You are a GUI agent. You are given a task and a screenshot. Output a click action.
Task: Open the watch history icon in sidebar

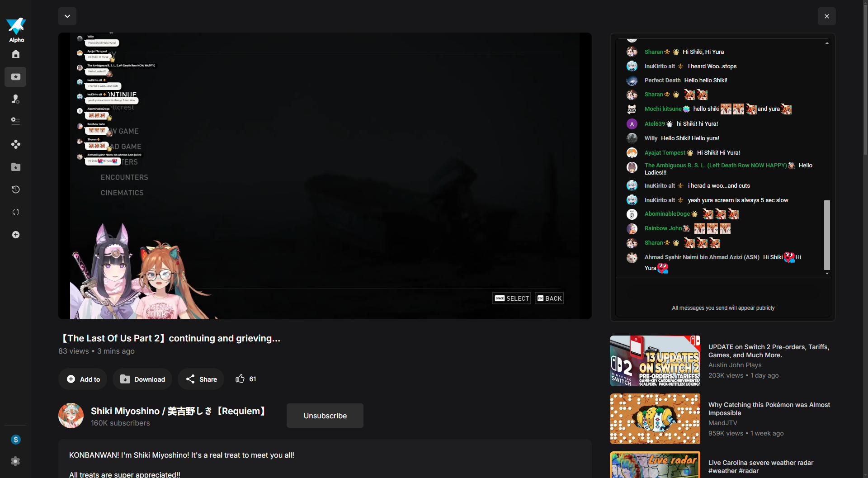(x=15, y=189)
